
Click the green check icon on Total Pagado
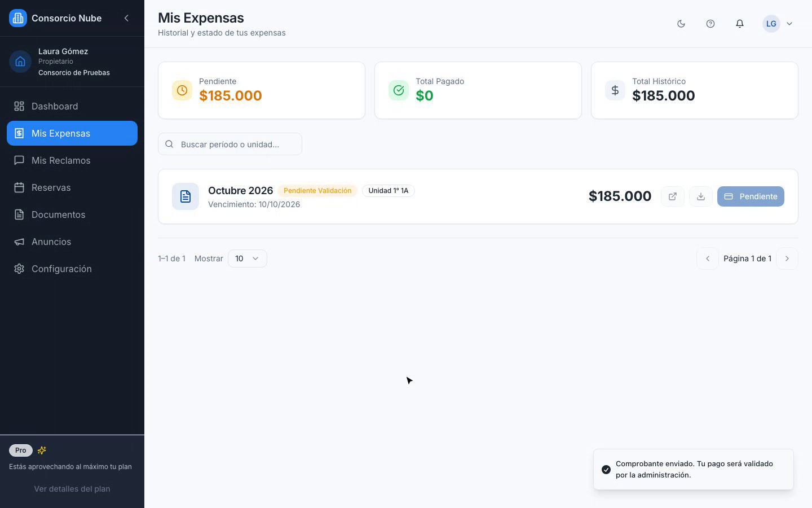(x=399, y=90)
